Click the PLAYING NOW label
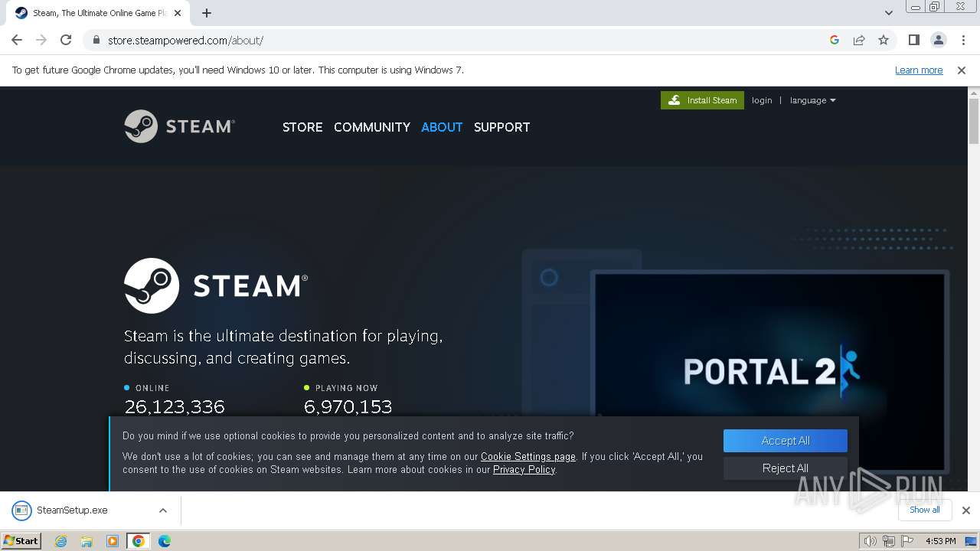980x551 pixels. click(347, 388)
